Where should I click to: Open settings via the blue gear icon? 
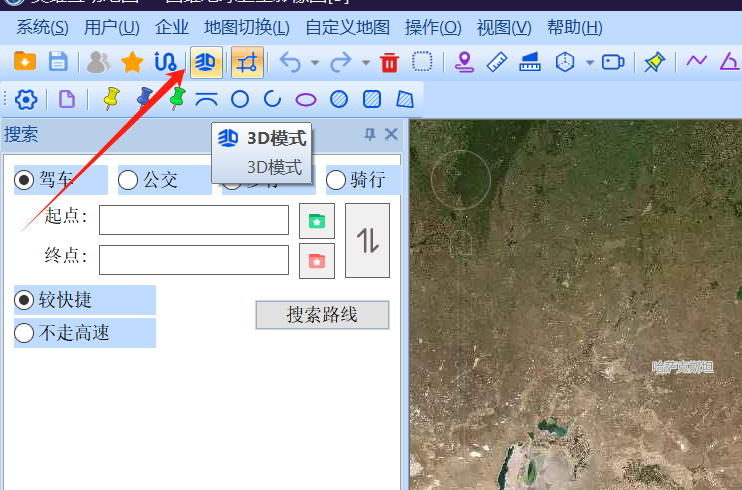pos(26,99)
